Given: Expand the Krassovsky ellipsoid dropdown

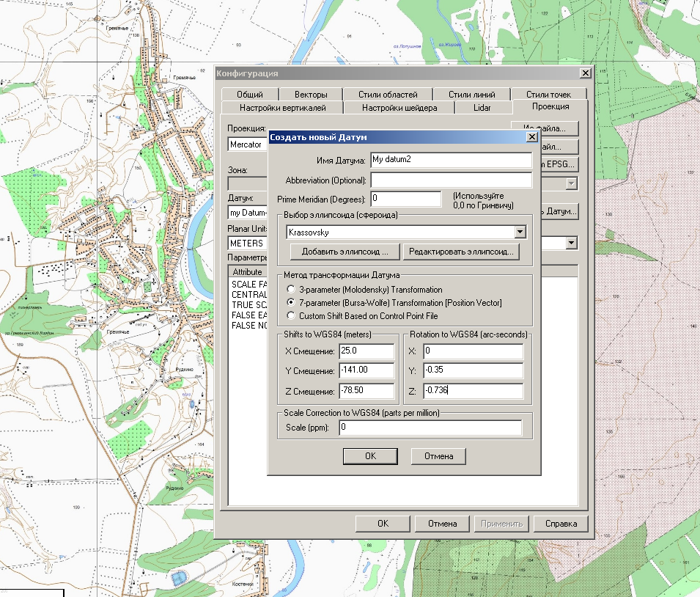Looking at the screenshot, I should pyautogui.click(x=520, y=232).
